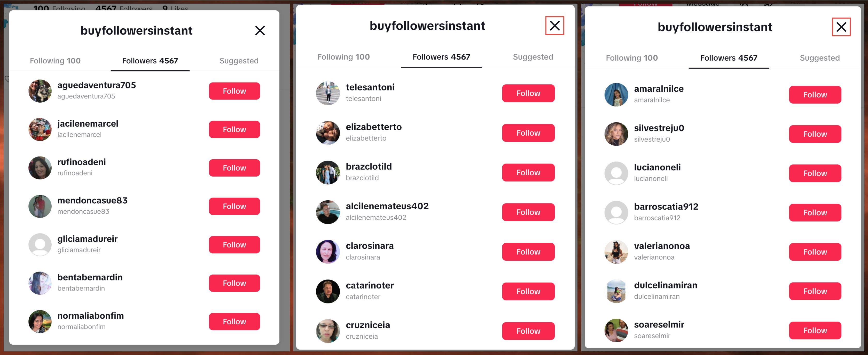Open the mendoncasue83 username link
868x355 pixels.
click(x=92, y=201)
